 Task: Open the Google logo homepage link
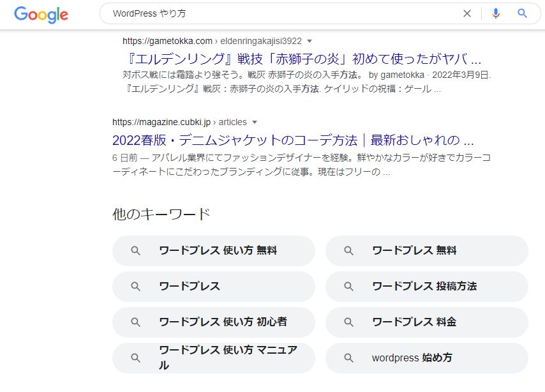pyautogui.click(x=41, y=15)
